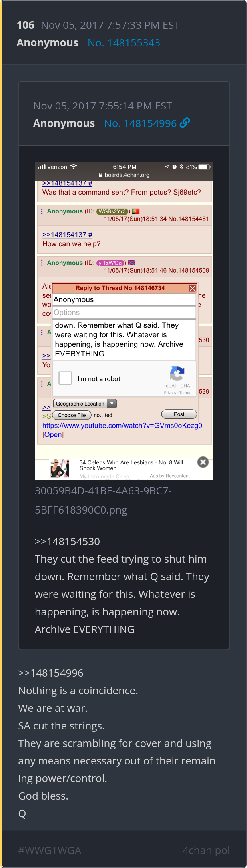Click the link icon beside No. 148154996
247x868 pixels.
point(185,123)
